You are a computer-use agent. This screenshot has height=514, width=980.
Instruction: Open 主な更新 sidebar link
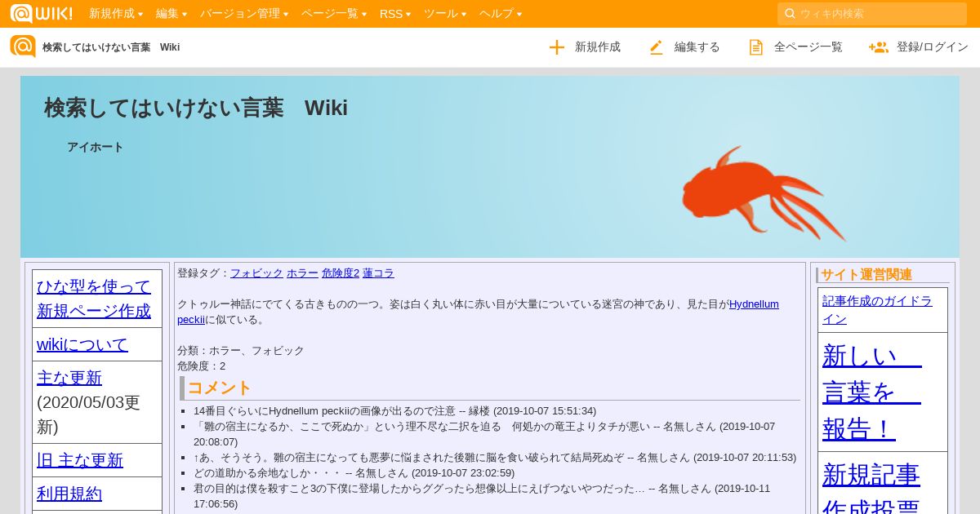point(69,378)
